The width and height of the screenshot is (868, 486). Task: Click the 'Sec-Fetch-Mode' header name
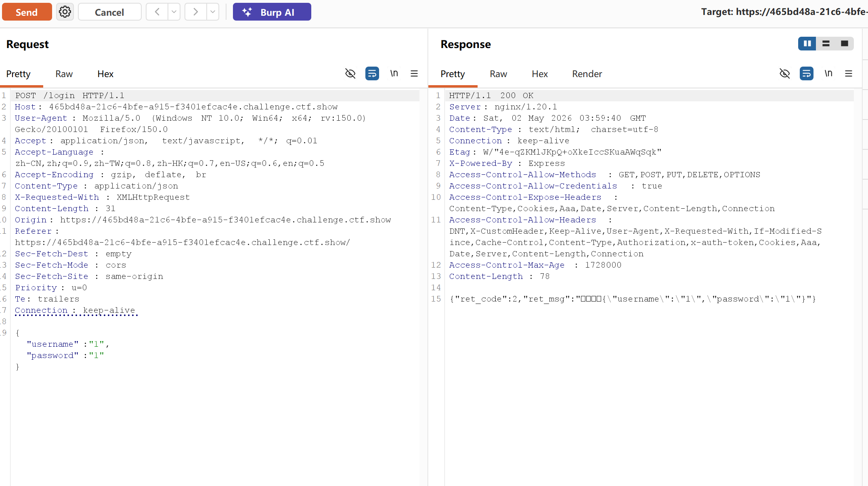[52, 265]
